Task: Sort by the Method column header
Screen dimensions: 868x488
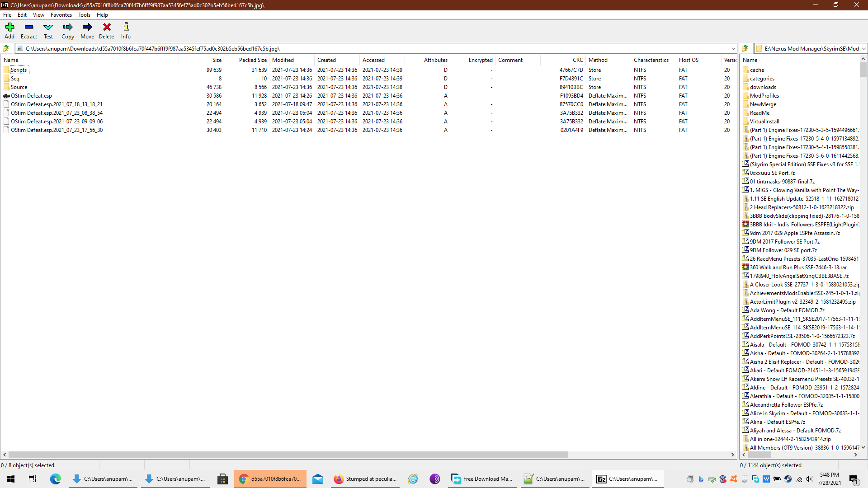Action: (608, 60)
